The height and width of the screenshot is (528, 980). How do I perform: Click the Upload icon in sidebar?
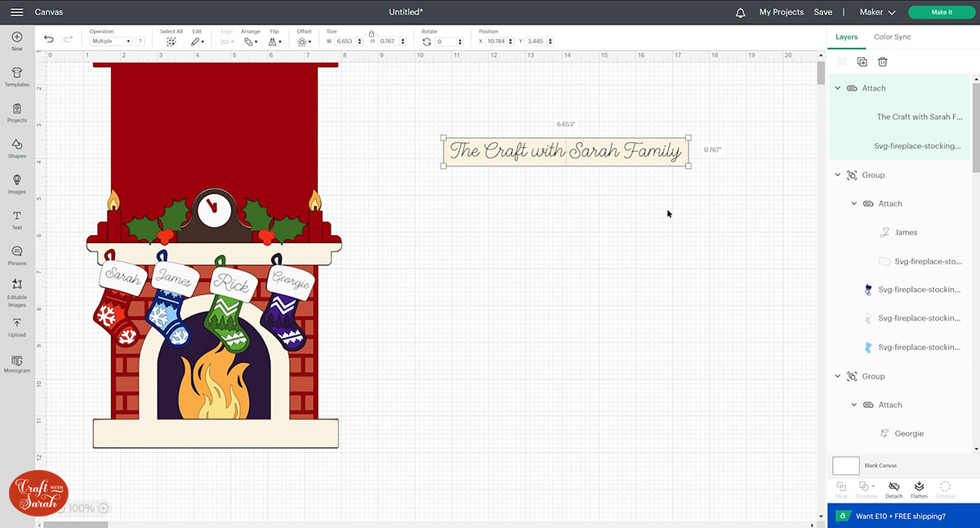(x=16, y=326)
